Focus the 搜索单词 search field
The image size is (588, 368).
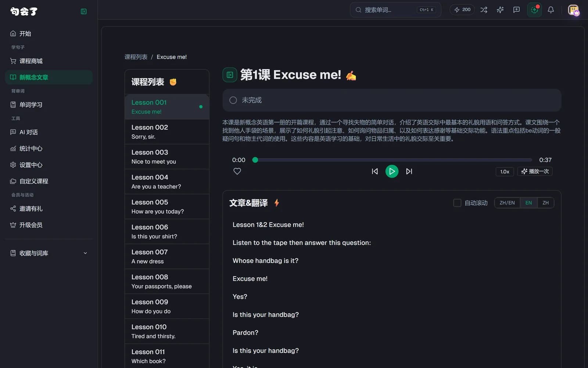[395, 10]
